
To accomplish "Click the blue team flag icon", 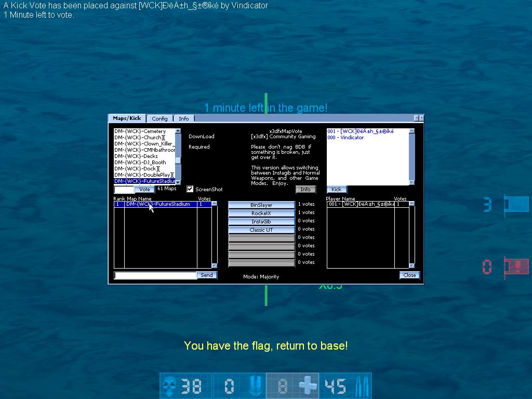I will pos(515,204).
